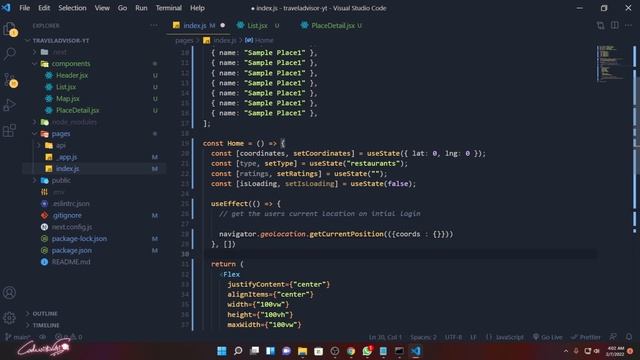Open Google Chrome from taskbar
The height and width of the screenshot is (360, 640).
point(351,351)
